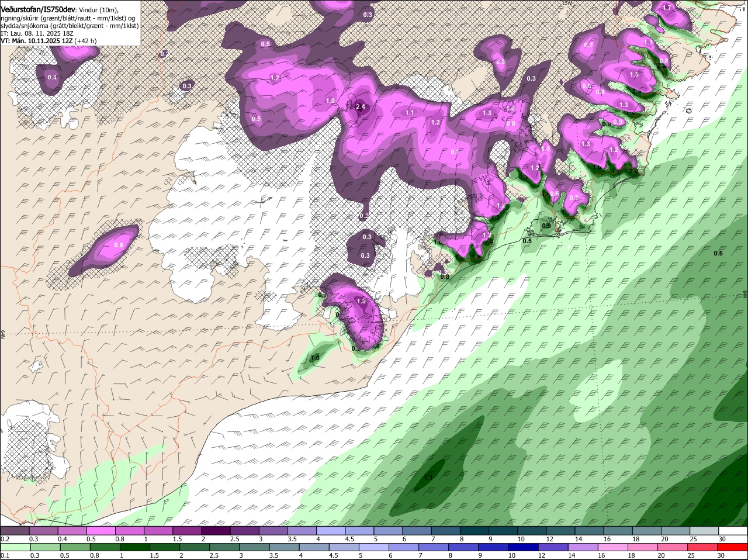Click the 'slydda/snjókoma' legend description line

point(70,26)
